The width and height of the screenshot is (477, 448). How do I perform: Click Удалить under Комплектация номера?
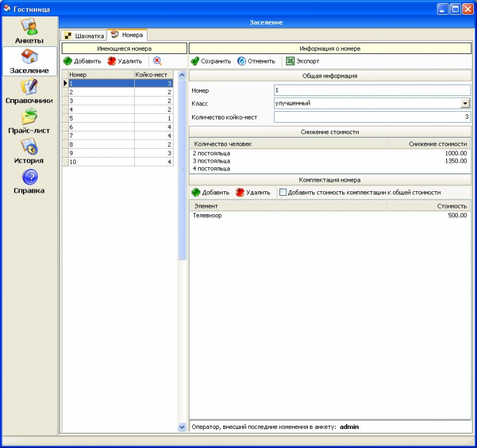click(252, 193)
